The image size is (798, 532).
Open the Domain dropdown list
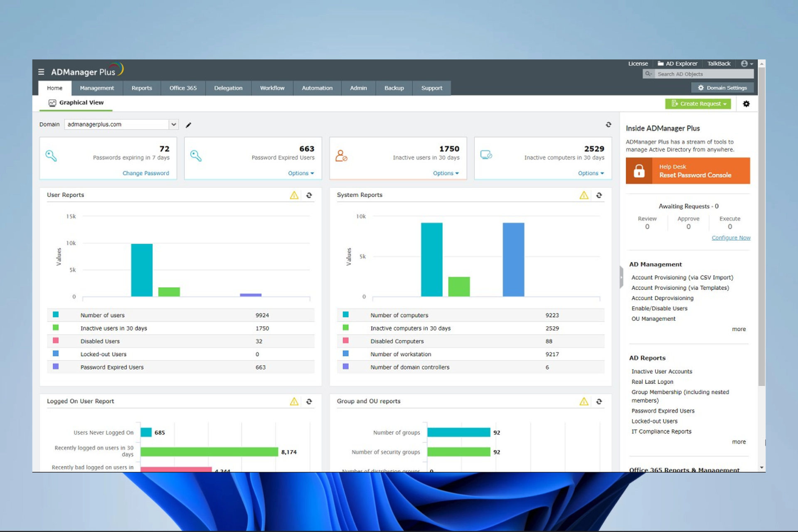174,124
